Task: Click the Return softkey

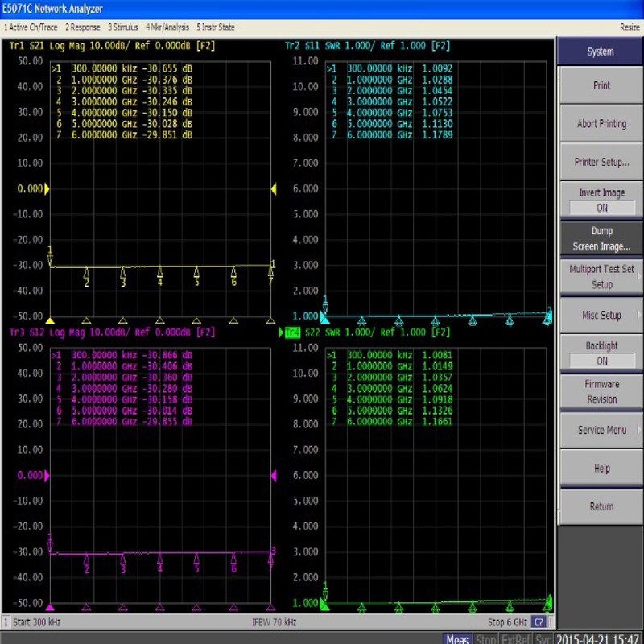Action: [x=601, y=506]
